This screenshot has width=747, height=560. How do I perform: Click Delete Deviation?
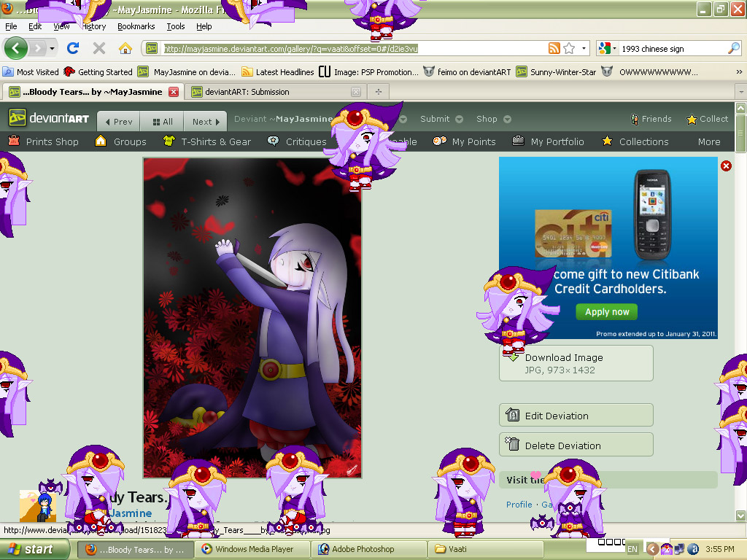point(576,445)
